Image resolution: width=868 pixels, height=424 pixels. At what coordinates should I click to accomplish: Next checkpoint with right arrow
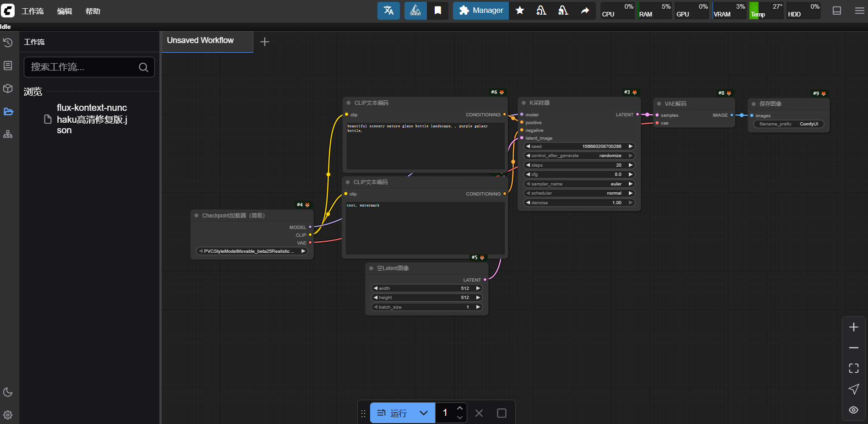point(303,251)
